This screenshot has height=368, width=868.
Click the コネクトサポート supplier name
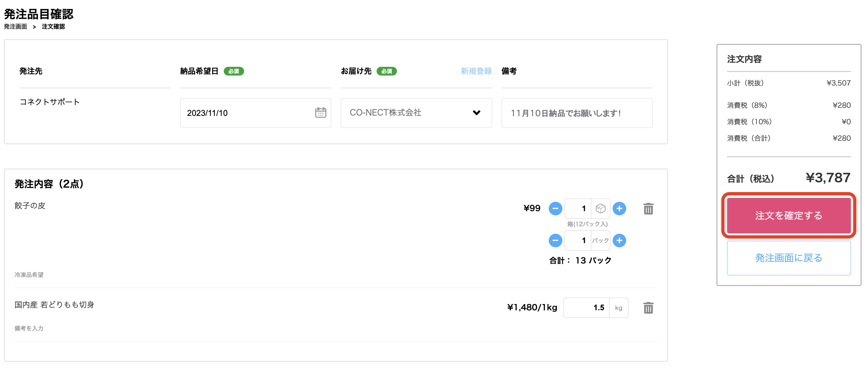(50, 102)
